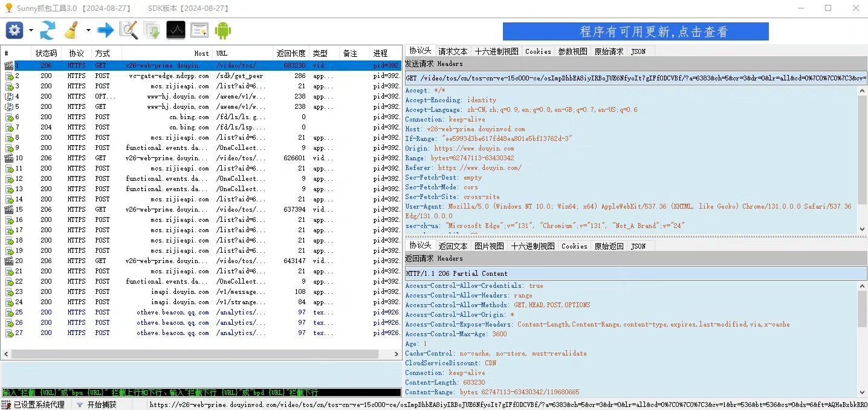Click the documents with green arrow icon
The height and width of the screenshot is (410, 868).
tap(152, 30)
